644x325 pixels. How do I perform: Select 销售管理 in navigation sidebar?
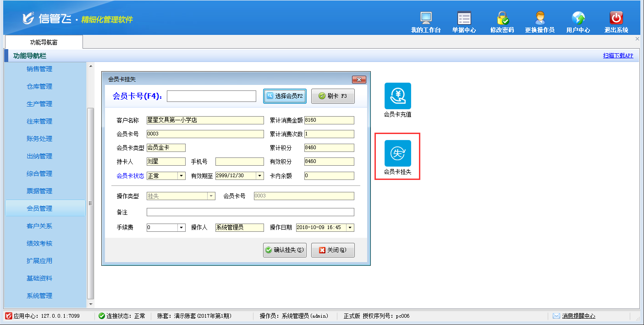(39, 69)
